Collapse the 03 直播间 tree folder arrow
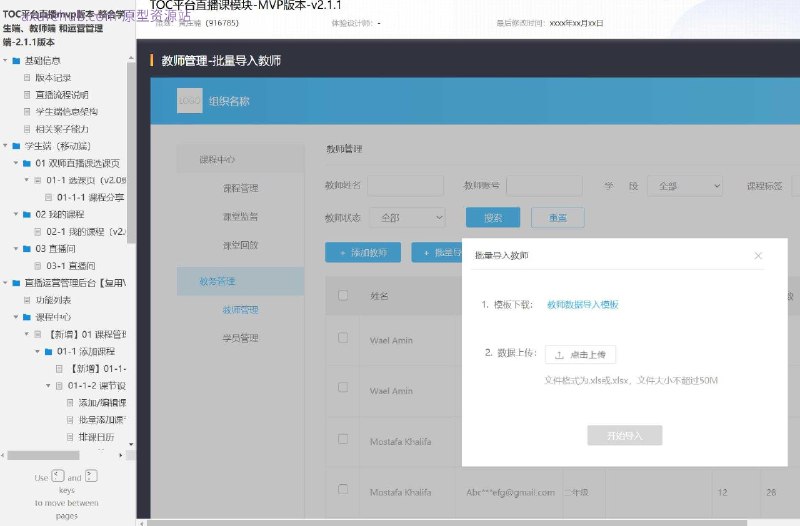Viewport: 800px width, 526px height. (x=16, y=248)
